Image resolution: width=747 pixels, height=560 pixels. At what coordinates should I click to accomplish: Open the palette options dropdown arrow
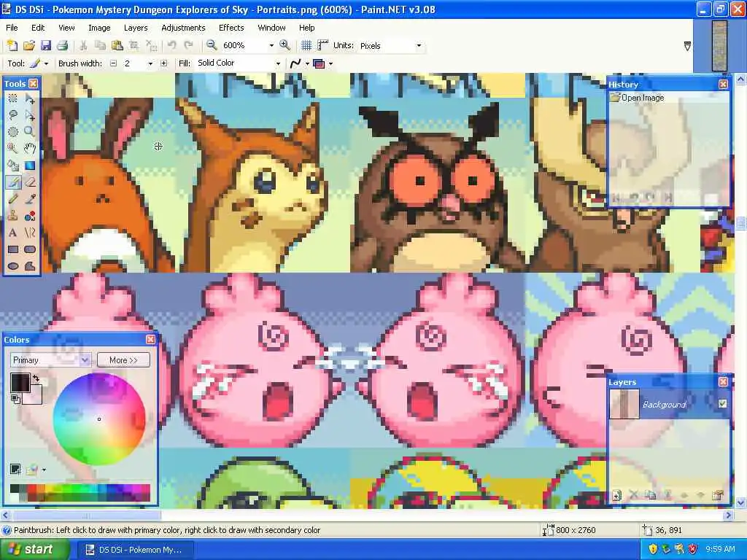point(44,470)
